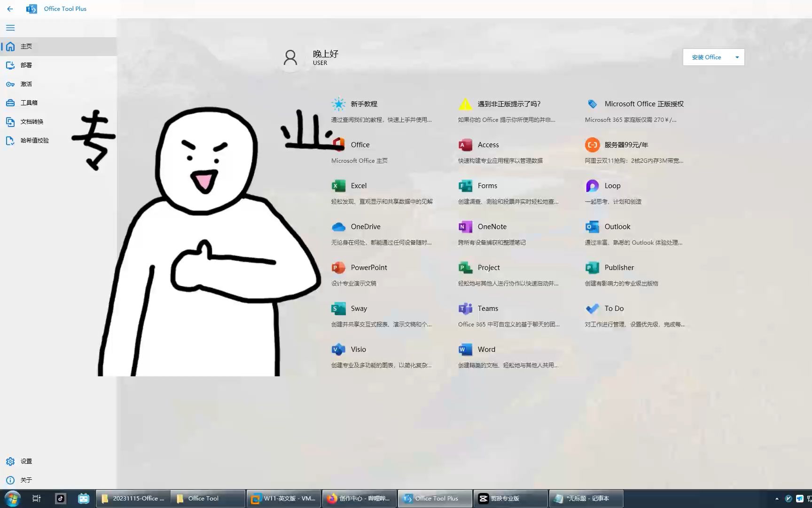
Task: Click the 一起思考、计划和创造 description
Action: pos(613,202)
